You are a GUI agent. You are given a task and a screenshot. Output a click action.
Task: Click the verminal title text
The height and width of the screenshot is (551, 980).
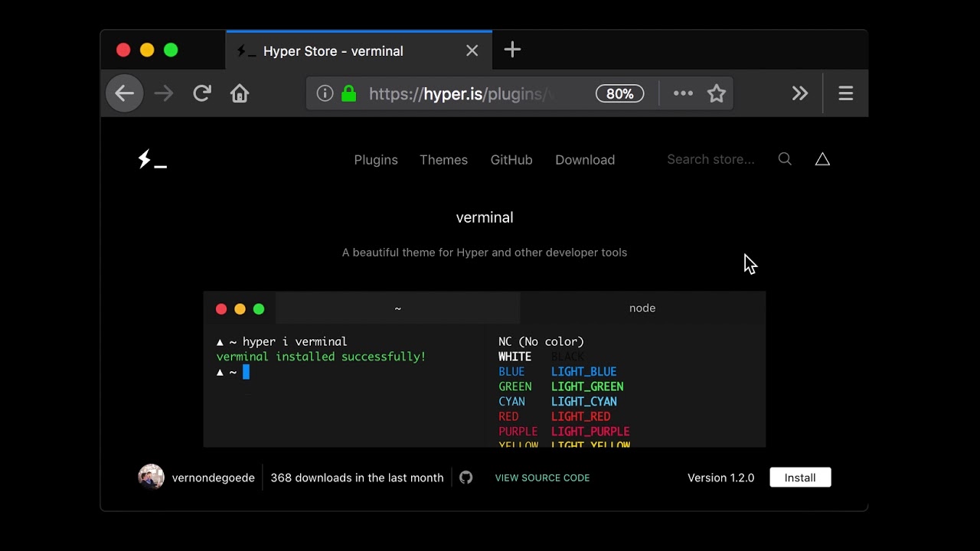coord(485,217)
